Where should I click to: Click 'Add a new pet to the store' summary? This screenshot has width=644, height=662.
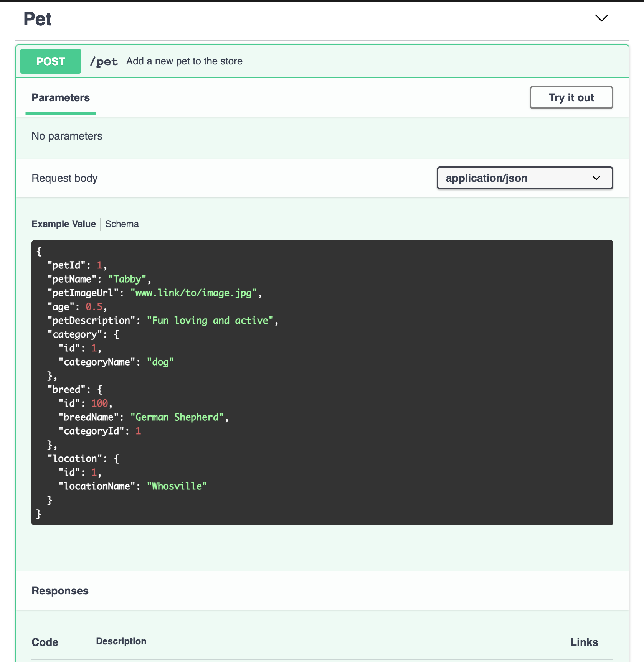184,61
